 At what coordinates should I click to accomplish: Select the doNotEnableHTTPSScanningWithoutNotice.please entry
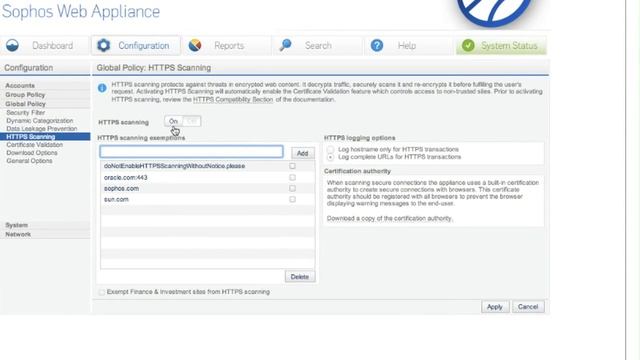click(207, 166)
